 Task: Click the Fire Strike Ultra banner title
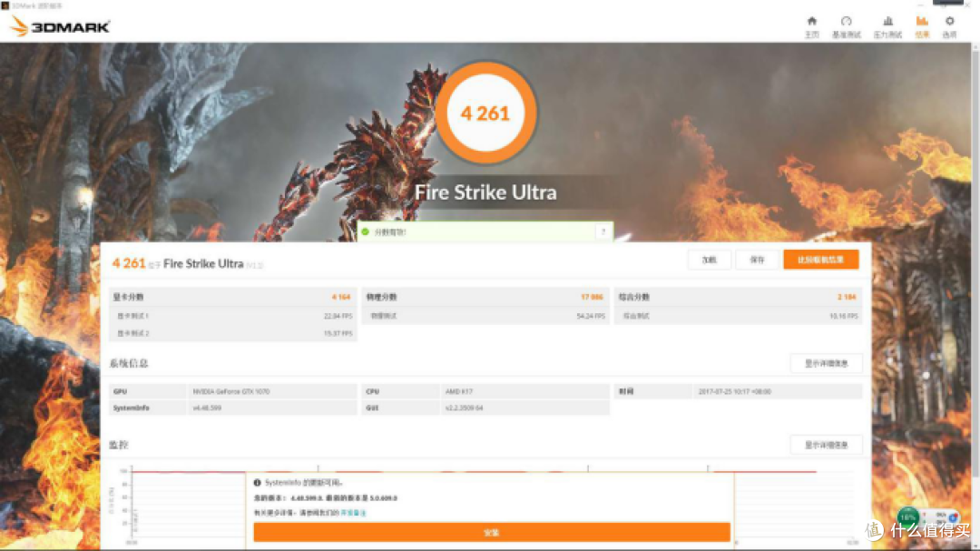(485, 192)
